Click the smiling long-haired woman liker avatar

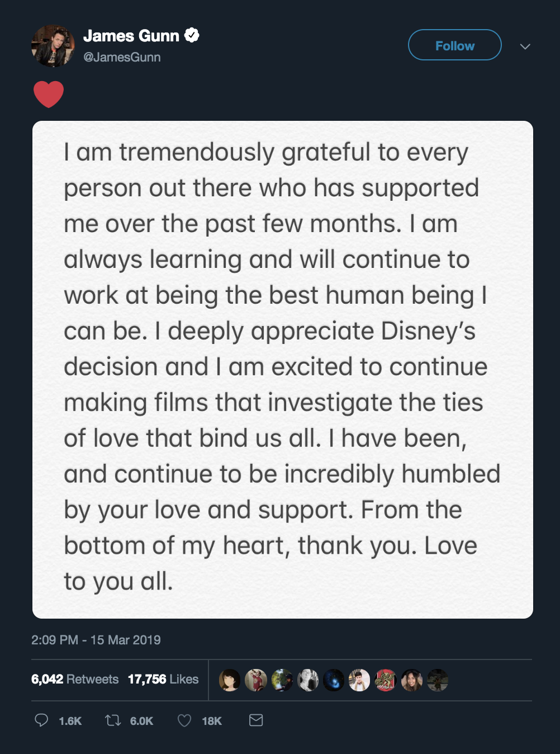[412, 680]
